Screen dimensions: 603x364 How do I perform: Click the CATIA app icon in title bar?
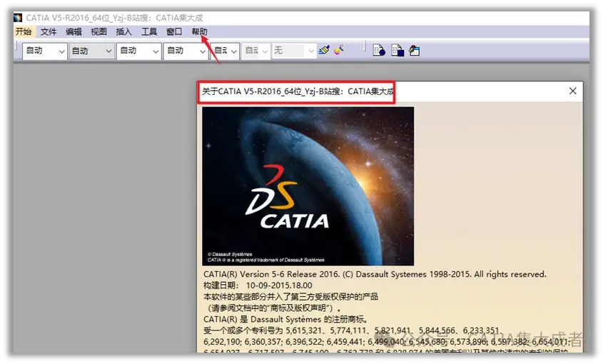pos(18,18)
